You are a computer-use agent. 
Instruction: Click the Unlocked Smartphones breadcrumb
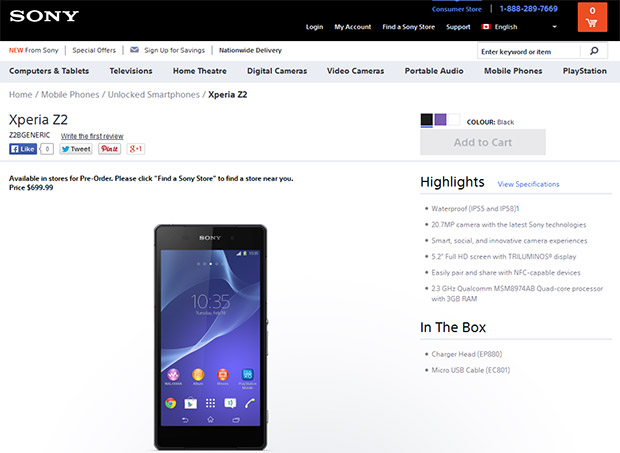coord(154,94)
